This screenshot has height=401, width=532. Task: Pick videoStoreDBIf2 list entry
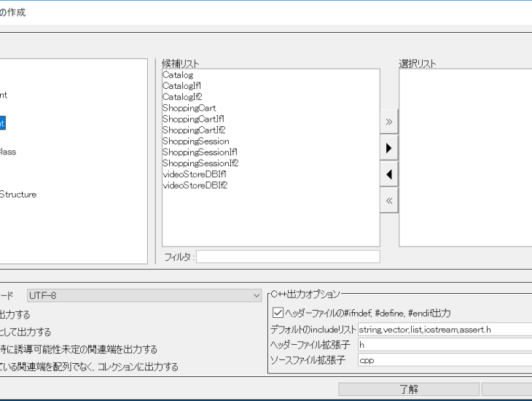[195, 185]
